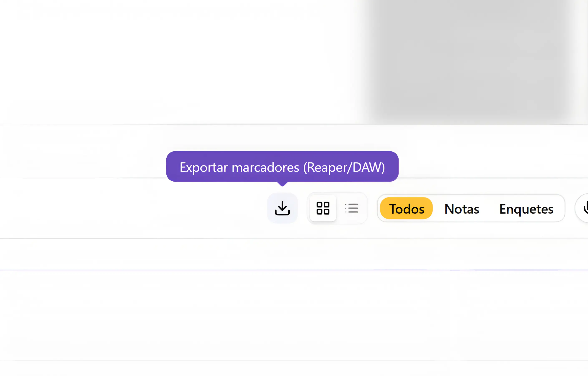Open the microphone icon on the right edge
This screenshot has width=588, height=376.
[585, 208]
